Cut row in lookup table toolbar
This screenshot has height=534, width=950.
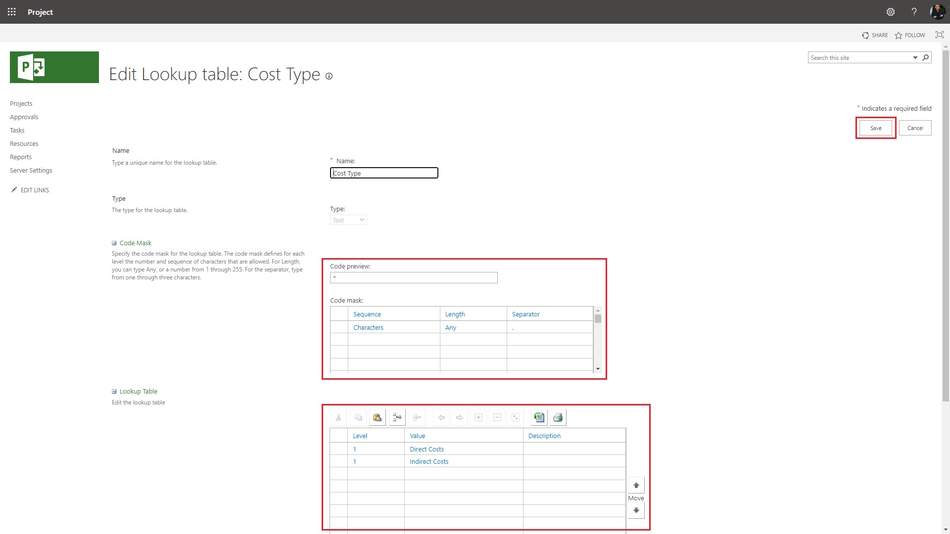tap(339, 417)
